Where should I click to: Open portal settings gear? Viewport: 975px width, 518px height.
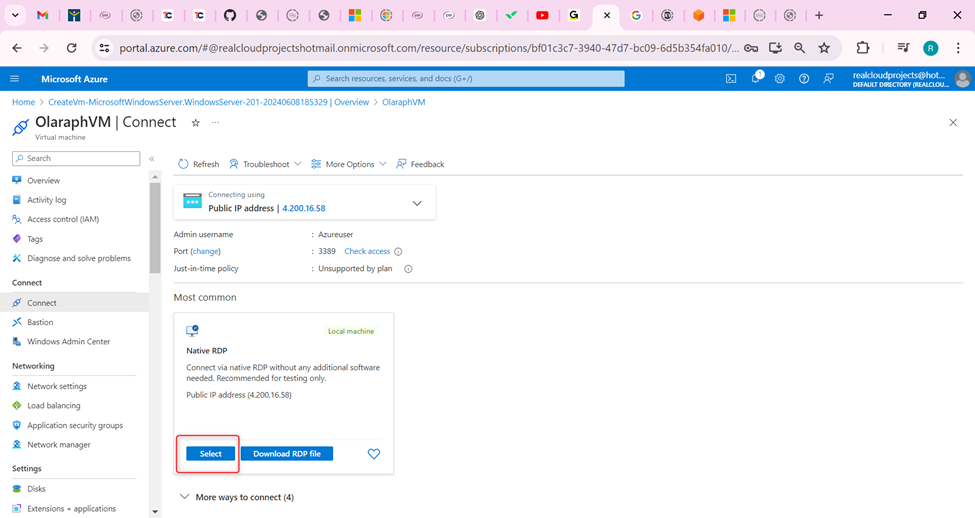[x=780, y=79]
